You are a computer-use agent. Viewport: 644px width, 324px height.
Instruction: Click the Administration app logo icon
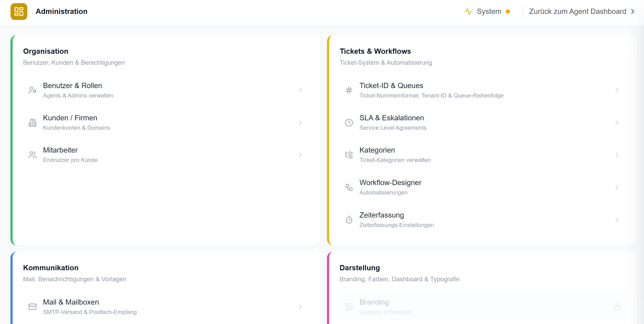pyautogui.click(x=19, y=11)
